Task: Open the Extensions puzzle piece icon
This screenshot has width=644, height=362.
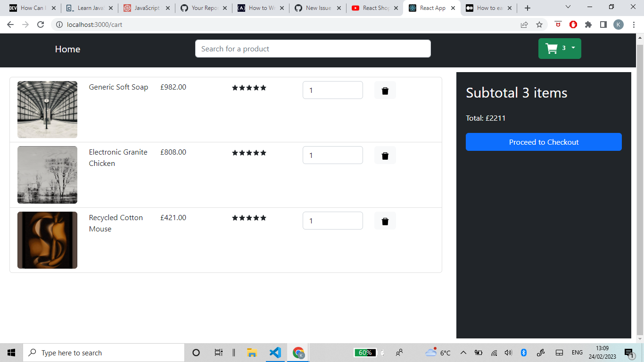Action: click(588, 25)
